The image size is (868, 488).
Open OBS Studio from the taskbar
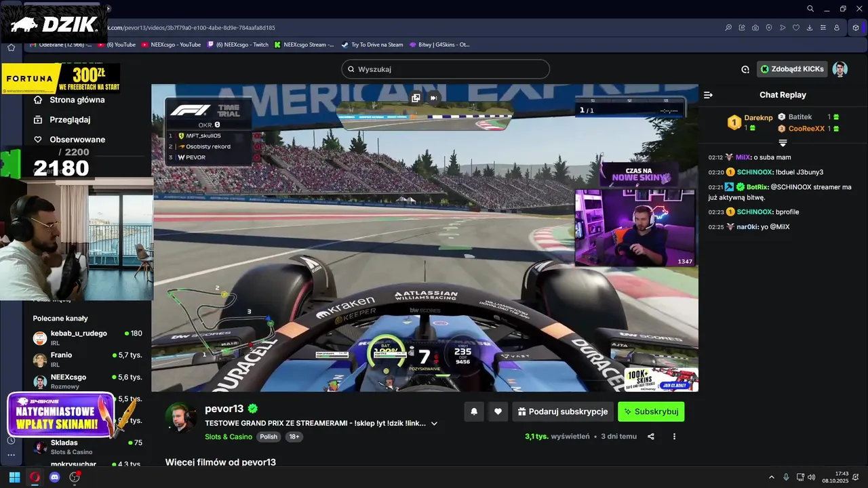[x=75, y=477]
